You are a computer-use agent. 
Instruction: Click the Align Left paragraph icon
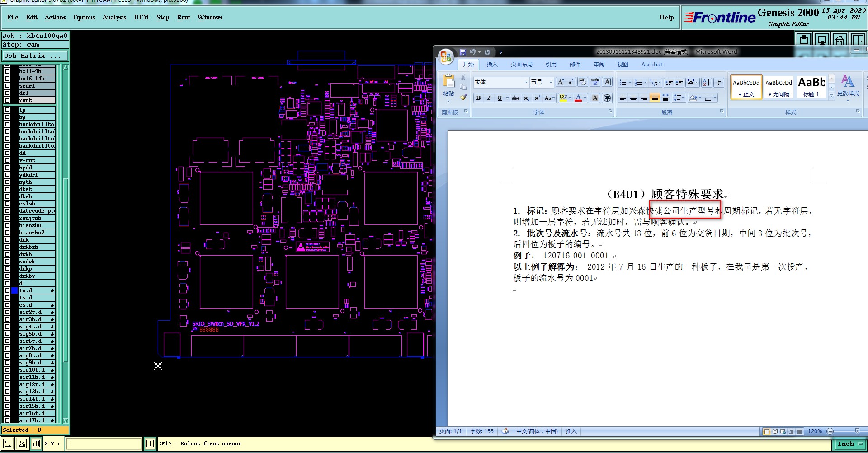(623, 98)
